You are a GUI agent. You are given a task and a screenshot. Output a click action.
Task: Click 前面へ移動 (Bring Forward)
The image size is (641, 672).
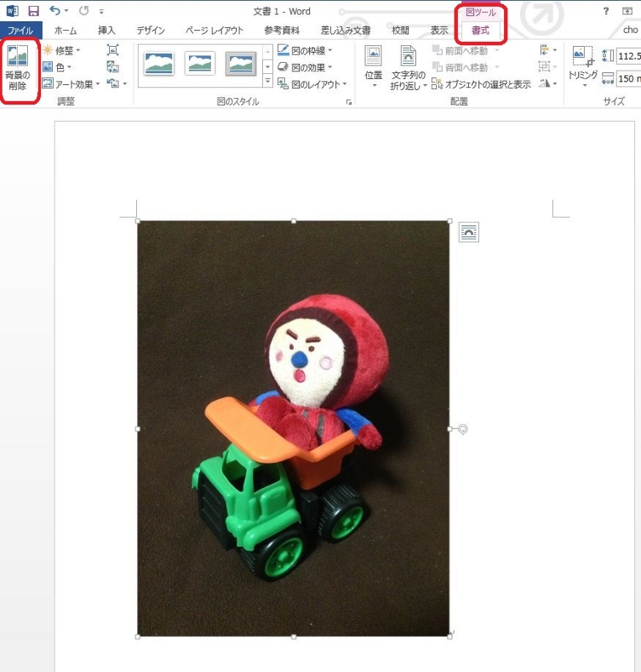pyautogui.click(x=465, y=50)
